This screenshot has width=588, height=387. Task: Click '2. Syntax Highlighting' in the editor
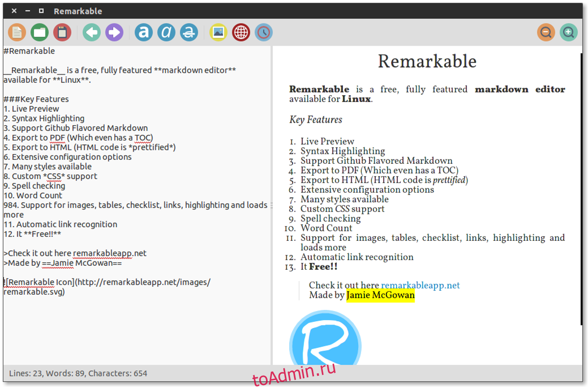point(44,118)
